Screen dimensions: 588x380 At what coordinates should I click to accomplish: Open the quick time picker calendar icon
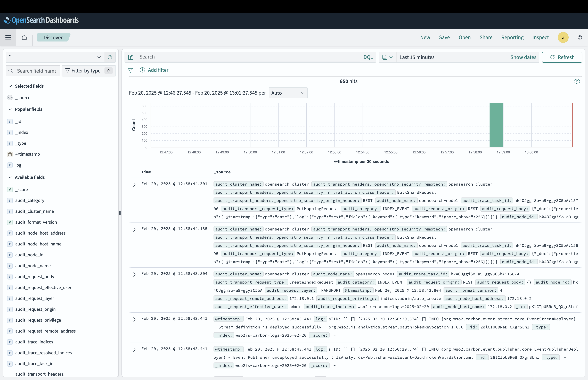387,57
